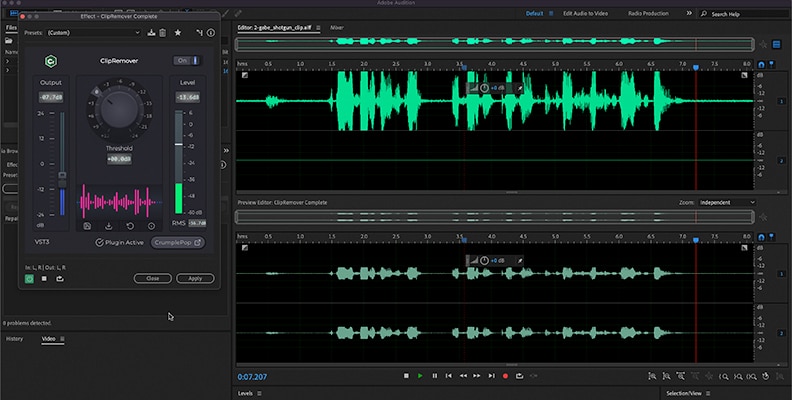Click reset arrow icon under pink waveform

130,226
